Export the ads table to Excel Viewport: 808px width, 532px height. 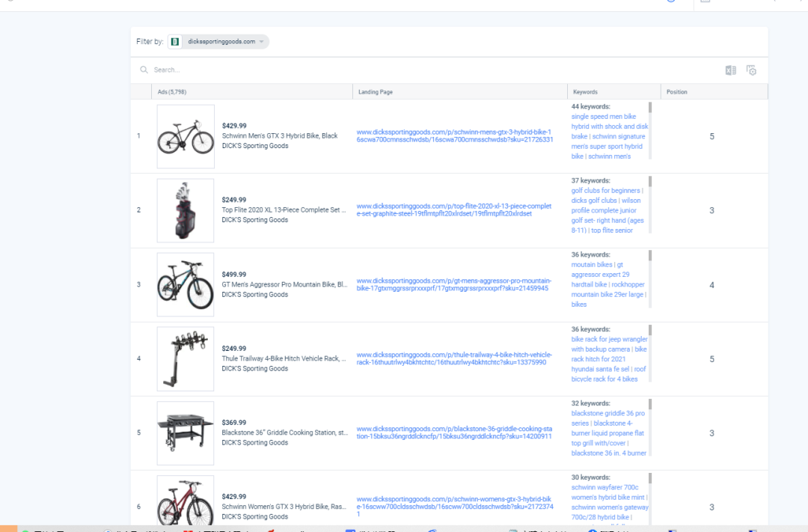(730, 70)
